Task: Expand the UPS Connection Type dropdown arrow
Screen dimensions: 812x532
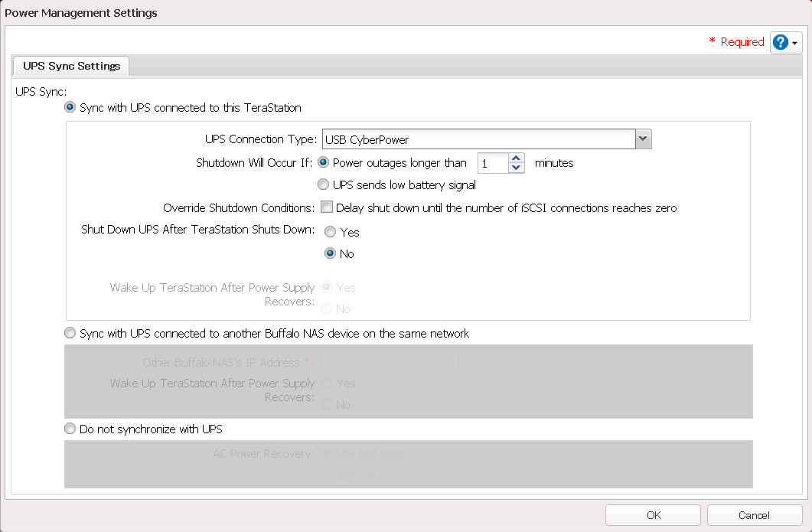Action: coord(643,139)
